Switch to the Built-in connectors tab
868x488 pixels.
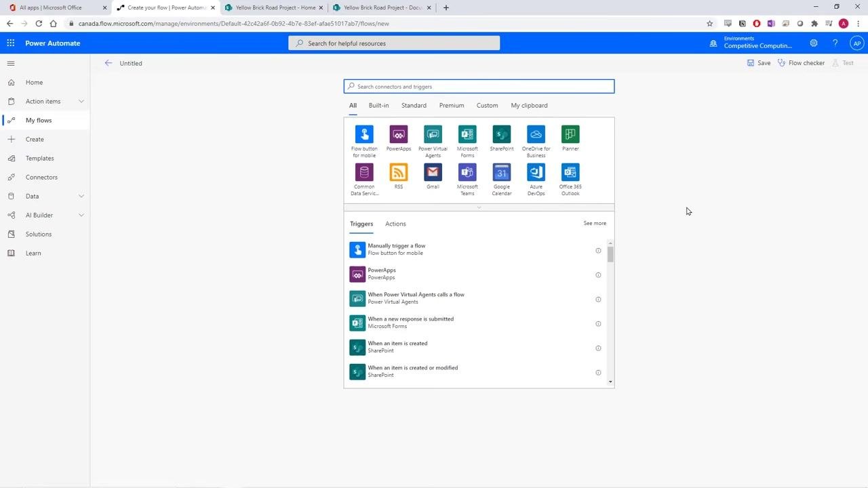[x=378, y=105]
